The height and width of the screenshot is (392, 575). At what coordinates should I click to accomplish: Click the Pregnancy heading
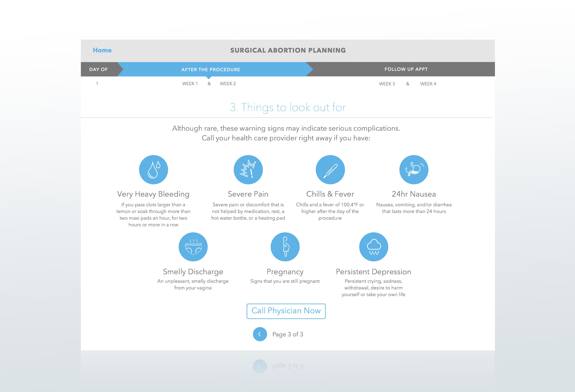coord(285,272)
